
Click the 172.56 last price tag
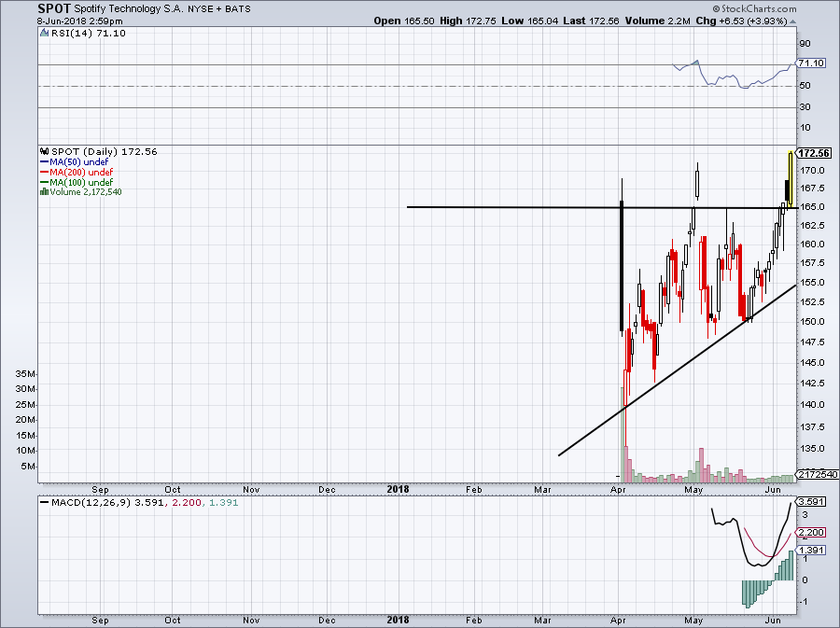(814, 153)
